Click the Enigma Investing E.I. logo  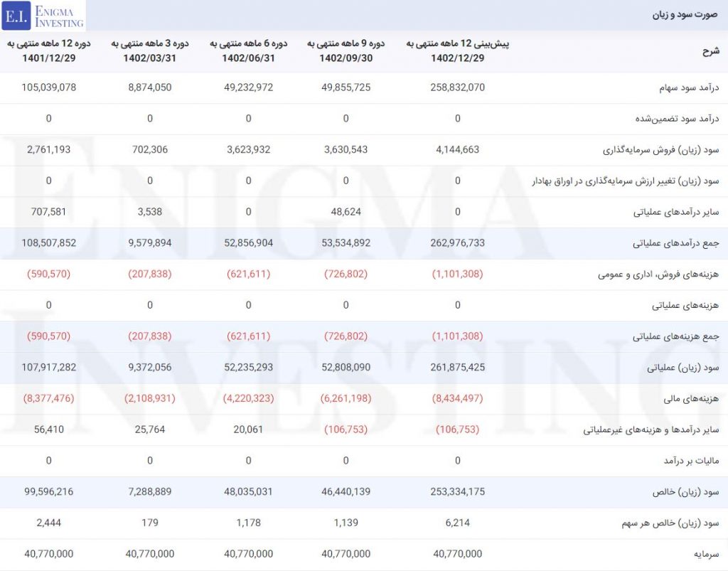coord(43,16)
